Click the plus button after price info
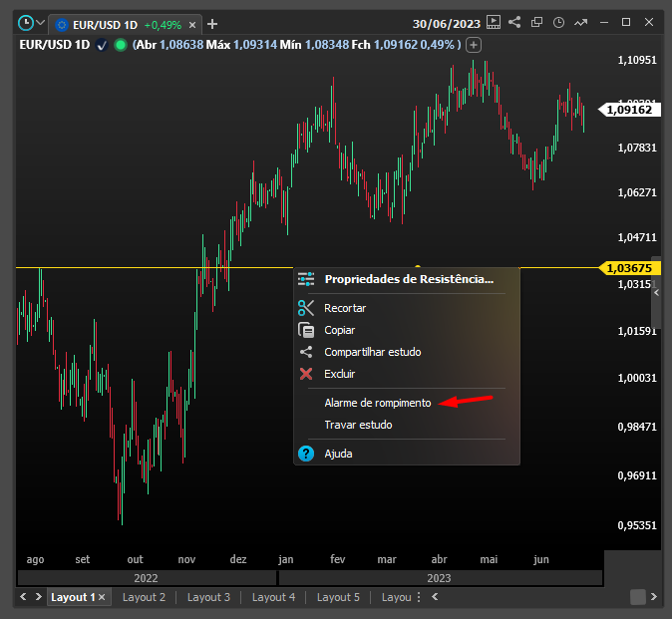Viewport: 672px width, 619px height. [474, 45]
